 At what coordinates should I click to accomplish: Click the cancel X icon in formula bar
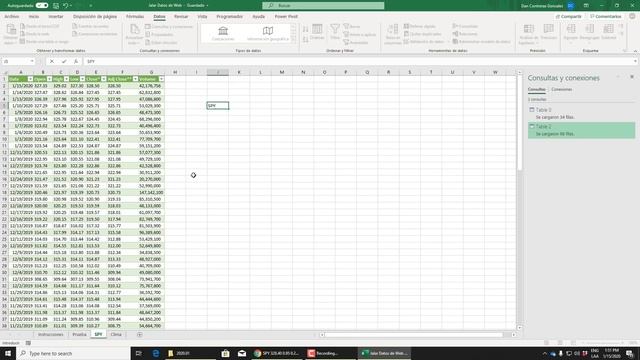pos(52,61)
